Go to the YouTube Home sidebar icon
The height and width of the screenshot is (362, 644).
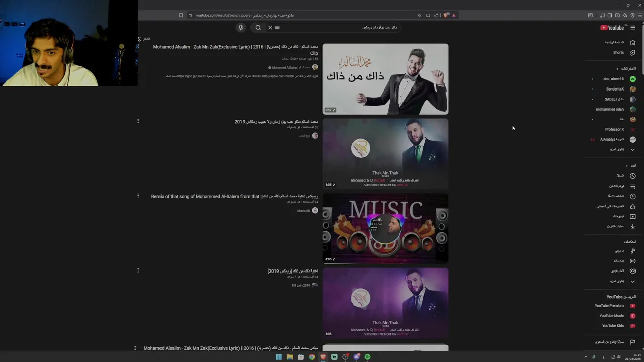coord(633,42)
